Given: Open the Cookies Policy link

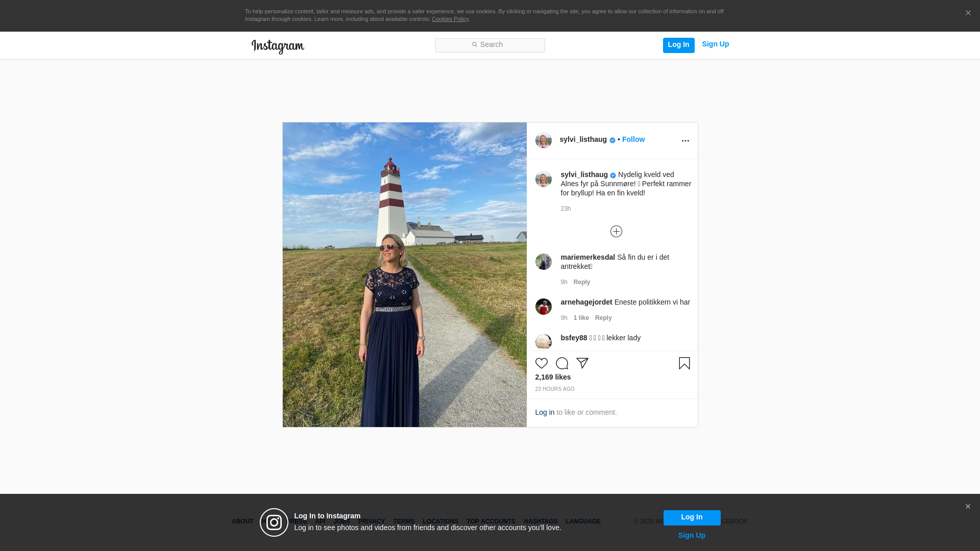Looking at the screenshot, I should 450,19.
